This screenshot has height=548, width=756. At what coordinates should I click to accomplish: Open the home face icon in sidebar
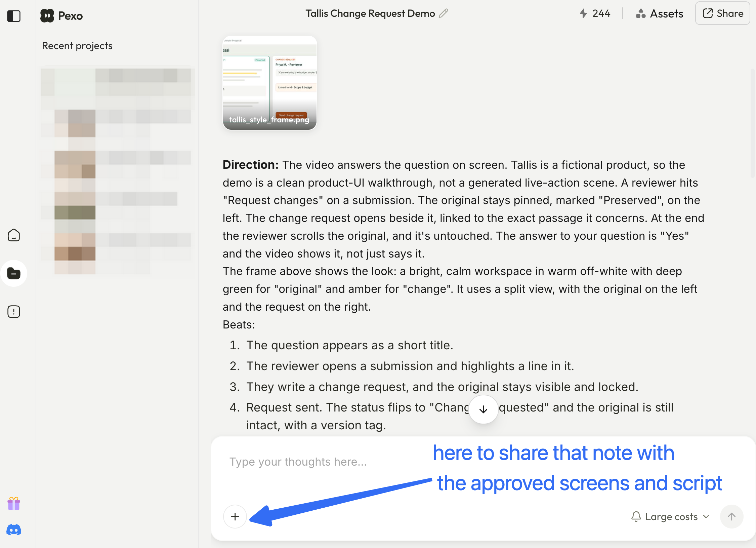coord(14,235)
